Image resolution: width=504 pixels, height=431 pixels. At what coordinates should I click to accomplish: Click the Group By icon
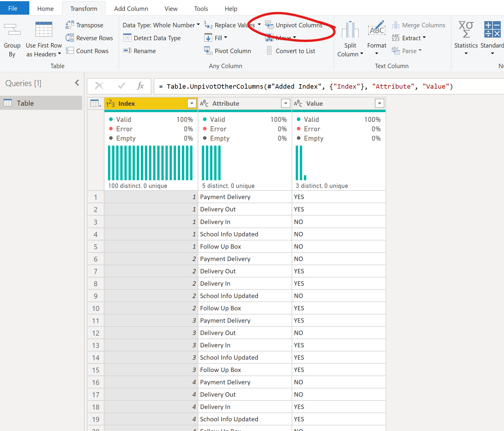click(12, 29)
